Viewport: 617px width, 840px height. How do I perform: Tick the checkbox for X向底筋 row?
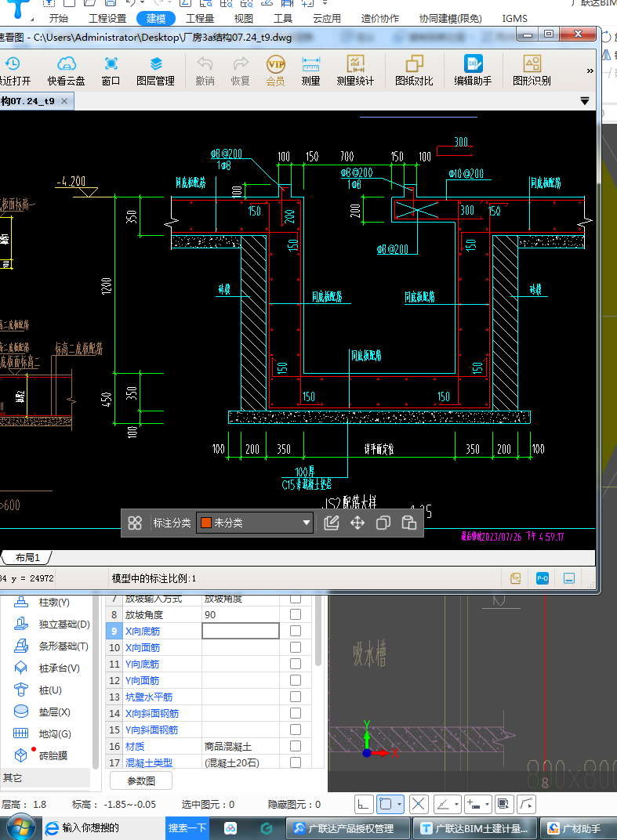pos(296,631)
